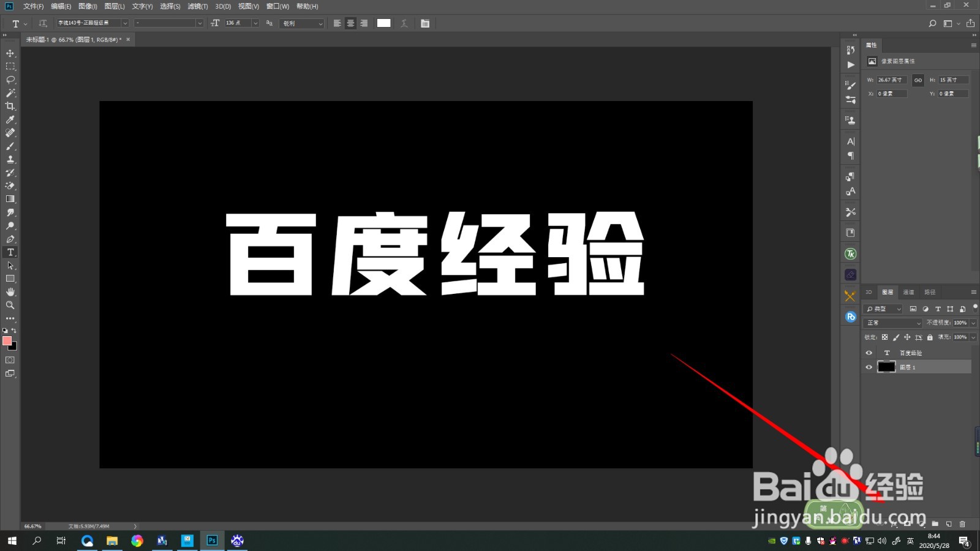Select the Brush tool
The width and height of the screenshot is (980, 551).
10,146
